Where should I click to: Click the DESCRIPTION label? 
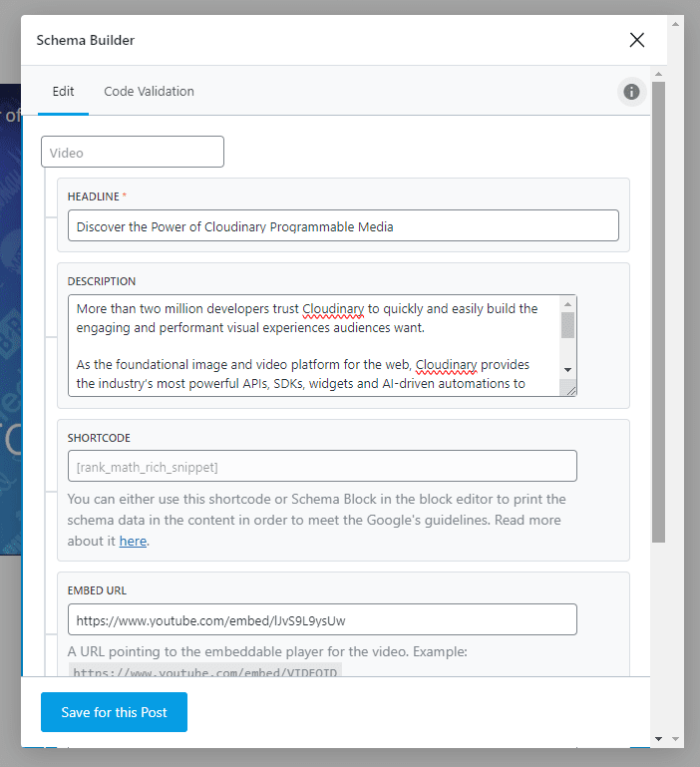point(102,281)
